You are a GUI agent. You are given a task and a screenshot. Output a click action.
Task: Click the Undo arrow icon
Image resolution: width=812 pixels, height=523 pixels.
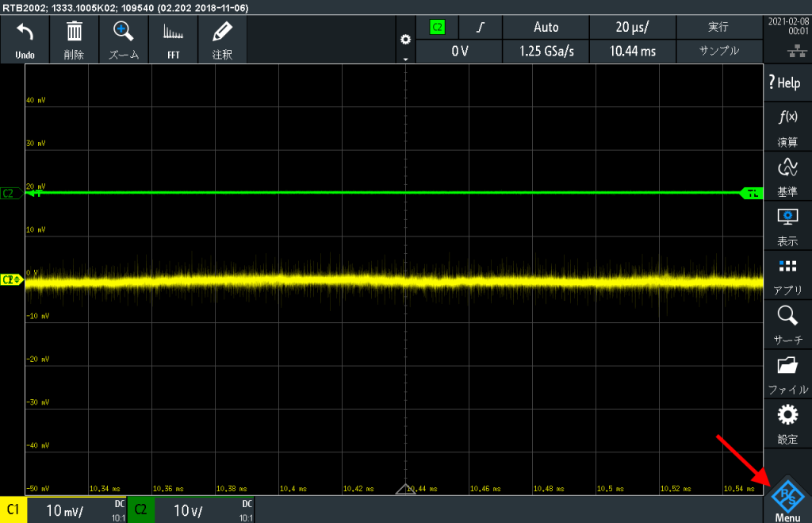click(25, 33)
